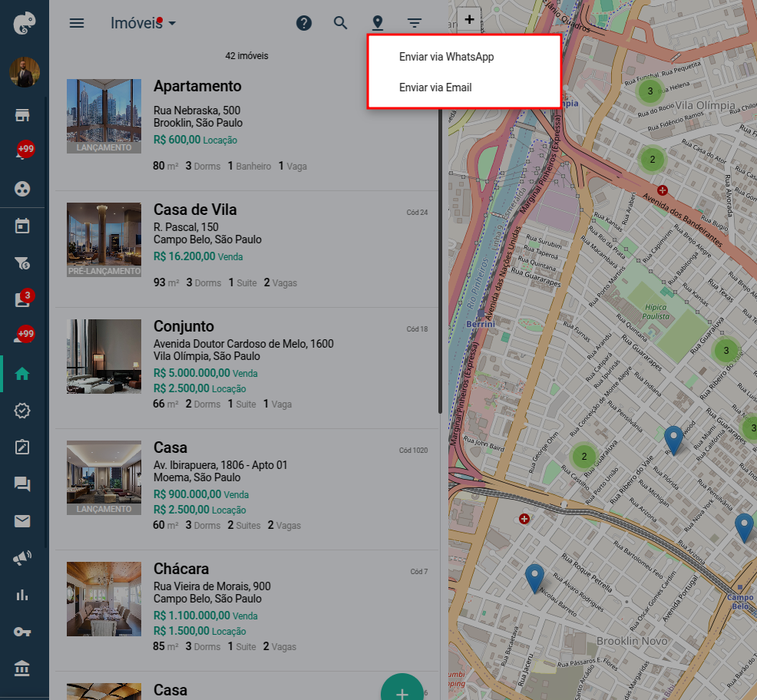Open the person icon with +99 badge
Viewport: 757px width, 700px height.
[23, 335]
